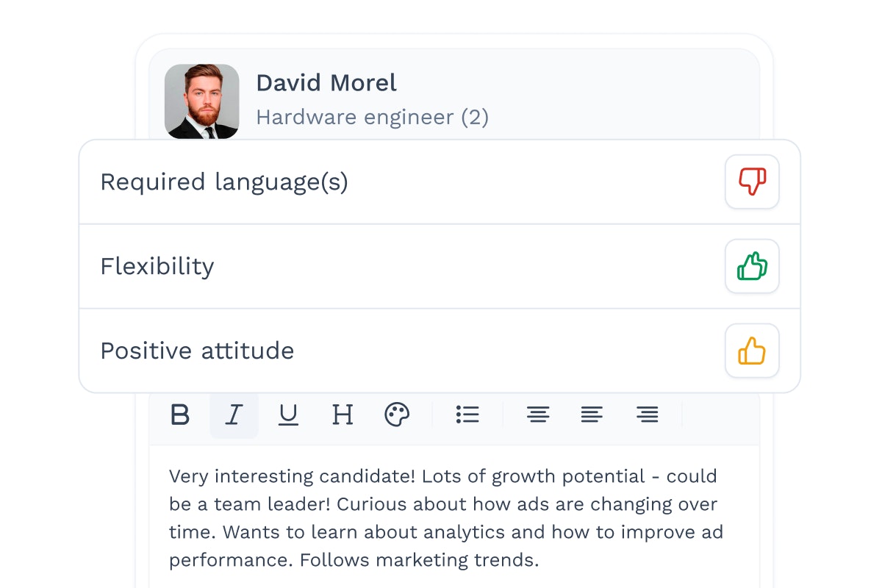Select the Heading (H) formatting icon
The width and height of the screenshot is (882, 588).
coord(343,415)
